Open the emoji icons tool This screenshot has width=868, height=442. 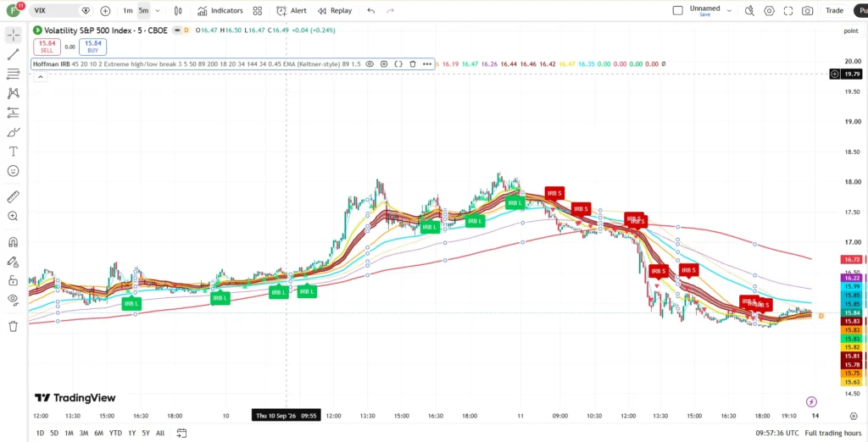click(14, 171)
